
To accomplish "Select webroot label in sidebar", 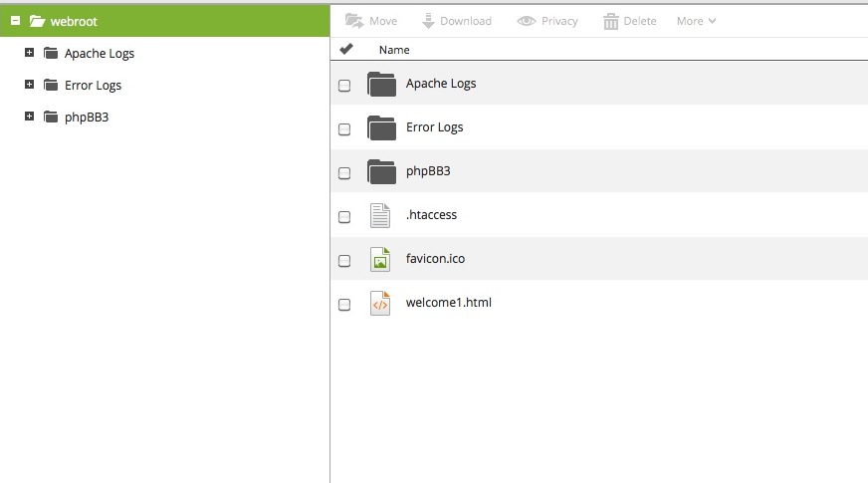I will 74,22.
